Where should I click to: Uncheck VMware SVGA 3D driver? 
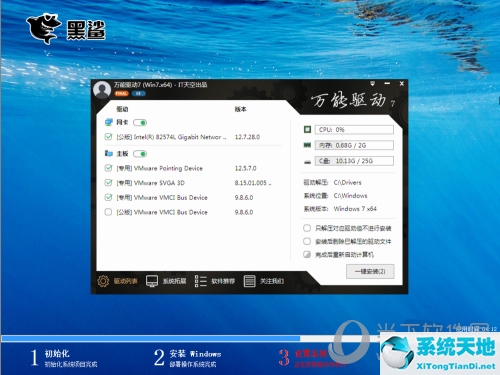pyautogui.click(x=108, y=183)
